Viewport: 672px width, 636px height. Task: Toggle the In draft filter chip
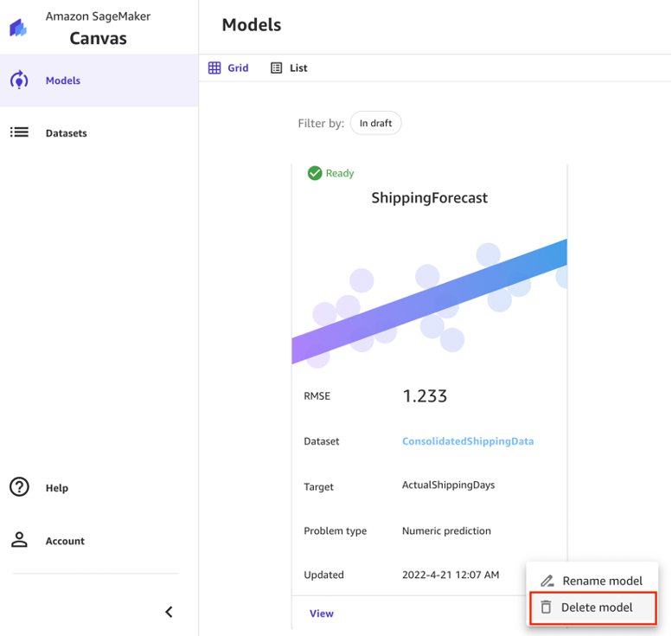(x=375, y=123)
